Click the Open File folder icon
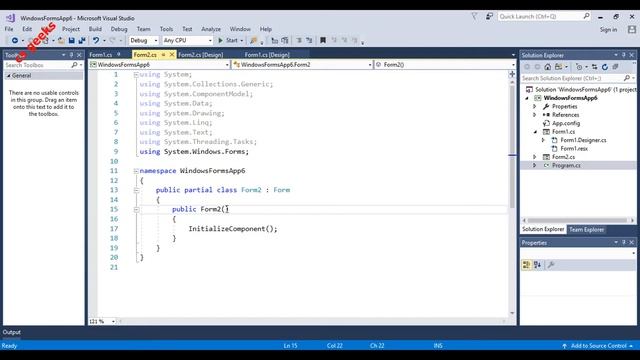Viewport: 640px width, 360px height. pos(61,40)
